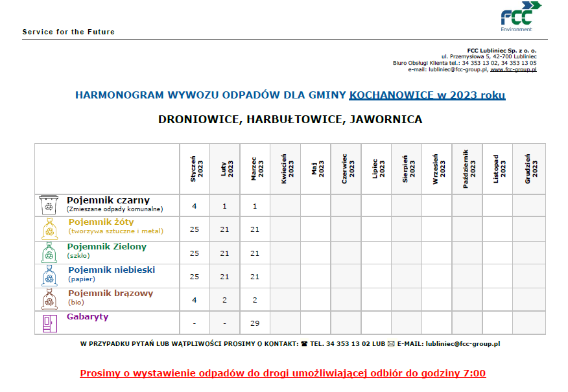Select the Marzec 2023 column header
568x392 pixels.
click(x=255, y=168)
